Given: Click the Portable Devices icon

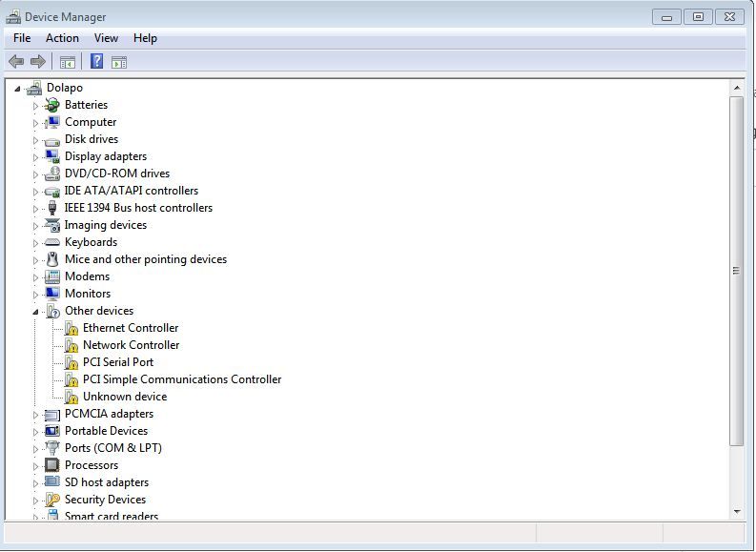Looking at the screenshot, I should coord(51,431).
